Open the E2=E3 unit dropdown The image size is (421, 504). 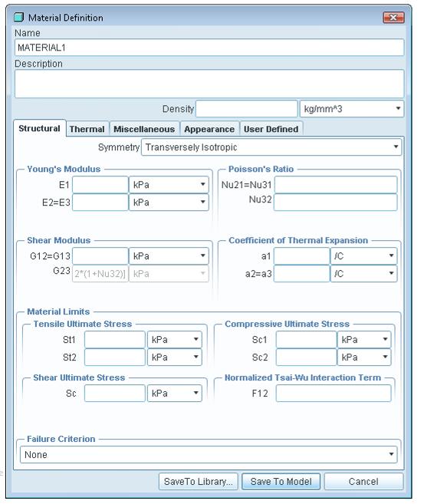pyautogui.click(x=169, y=203)
